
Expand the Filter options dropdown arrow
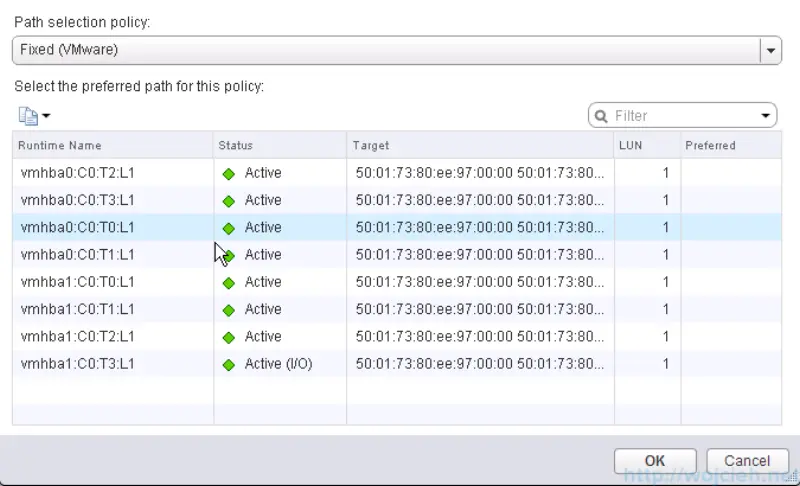click(766, 116)
